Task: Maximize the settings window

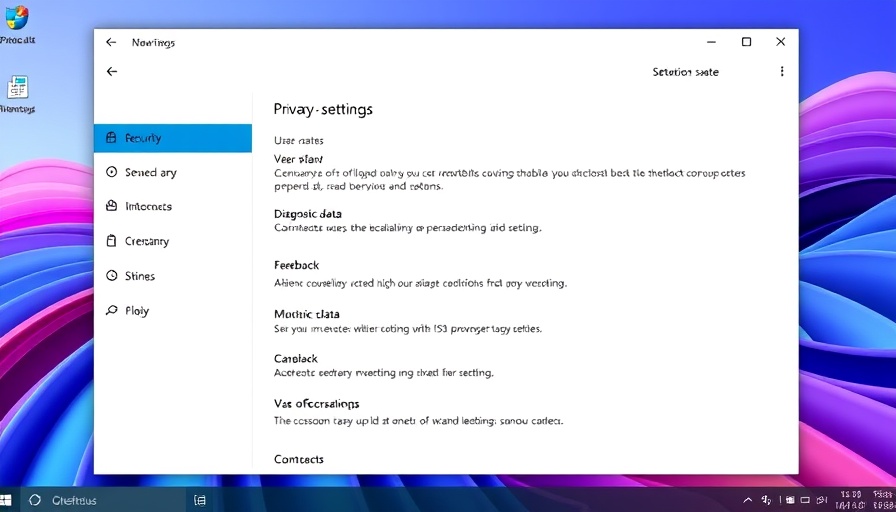Action: (x=746, y=42)
